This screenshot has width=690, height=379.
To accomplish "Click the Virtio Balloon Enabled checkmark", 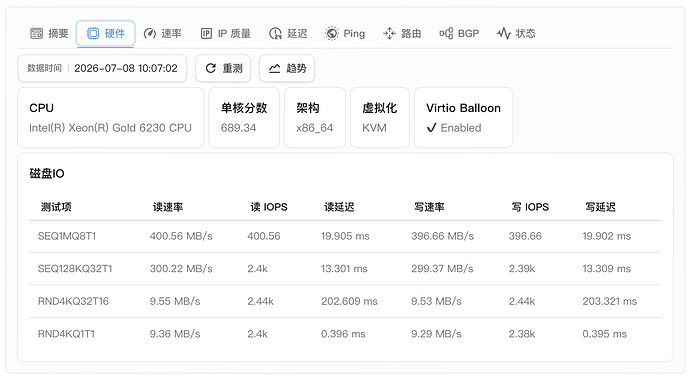I will [x=431, y=128].
